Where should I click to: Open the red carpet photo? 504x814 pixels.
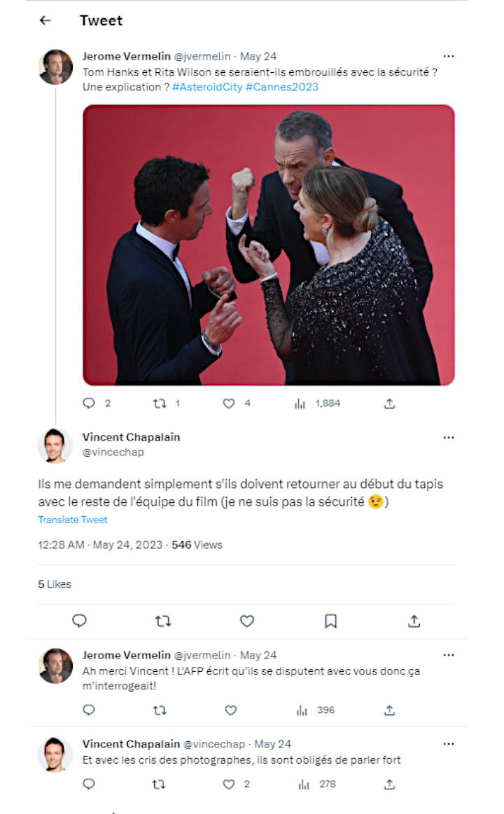pyautogui.click(x=269, y=245)
